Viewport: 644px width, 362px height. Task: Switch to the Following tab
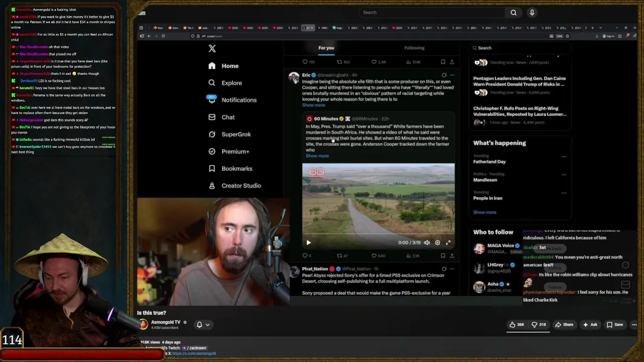point(414,48)
